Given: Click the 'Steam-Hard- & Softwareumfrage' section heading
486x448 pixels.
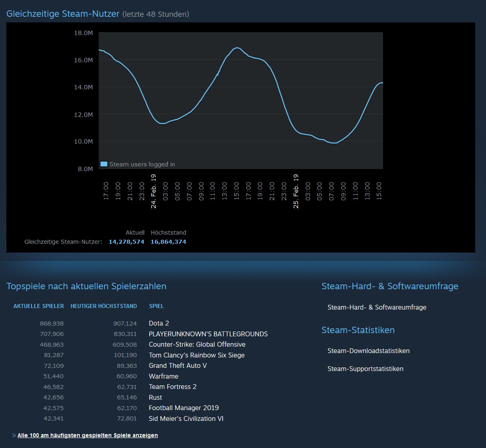Looking at the screenshot, I should tap(390, 286).
